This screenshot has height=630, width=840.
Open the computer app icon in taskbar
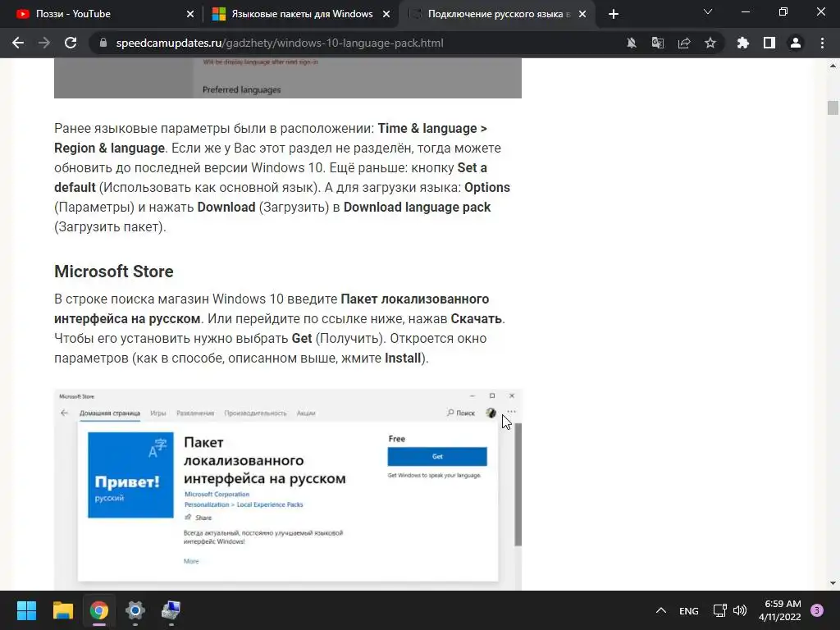pyautogui.click(x=171, y=610)
